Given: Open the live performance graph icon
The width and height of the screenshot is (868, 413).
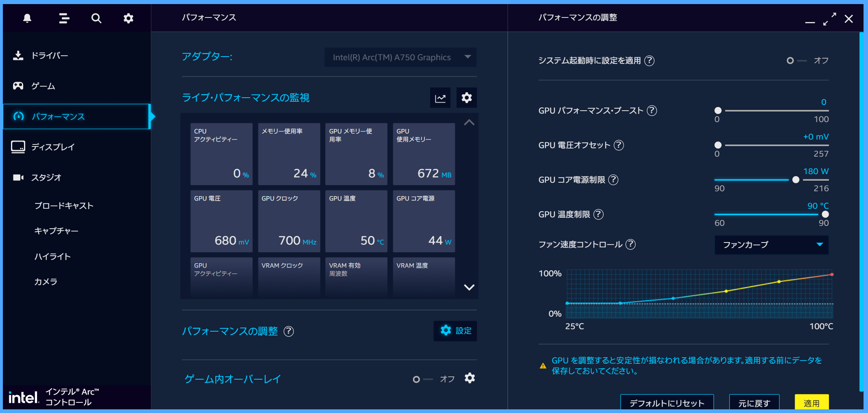Looking at the screenshot, I should click(x=440, y=98).
